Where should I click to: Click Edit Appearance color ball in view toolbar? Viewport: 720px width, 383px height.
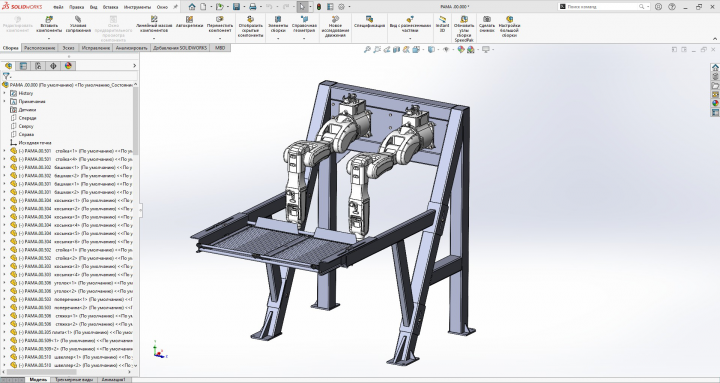461,50
